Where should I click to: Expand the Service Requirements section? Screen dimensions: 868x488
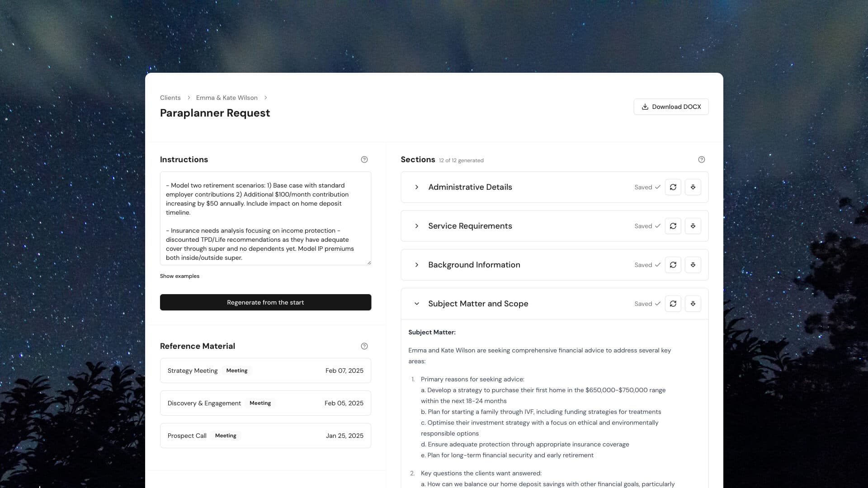pyautogui.click(x=417, y=226)
